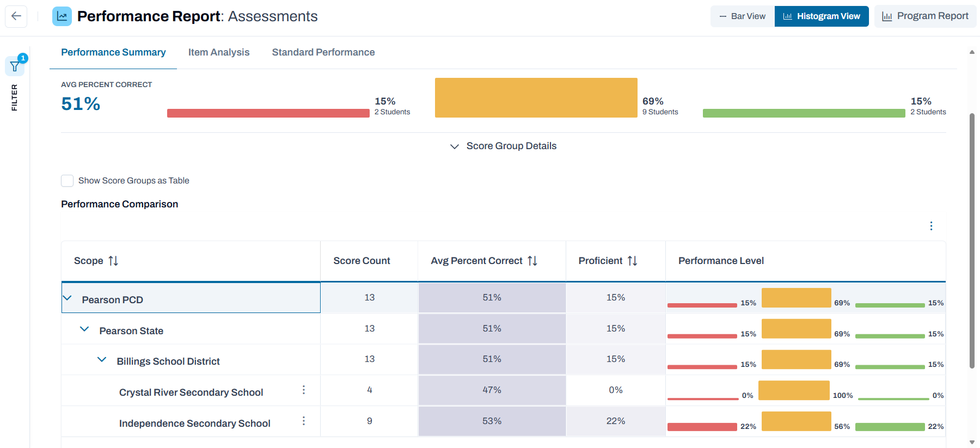Screen dimensions: 980x448
Task: Click the vertical scrollbar thumb
Action: (972, 241)
